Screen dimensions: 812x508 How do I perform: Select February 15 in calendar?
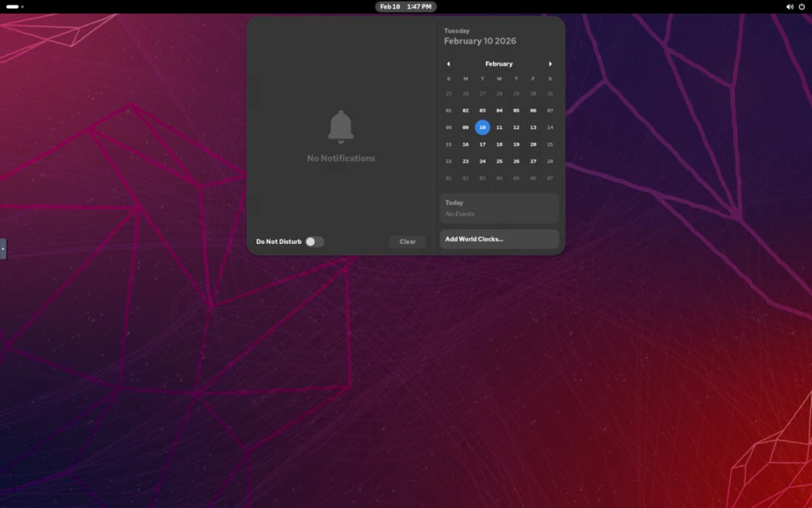click(x=448, y=144)
